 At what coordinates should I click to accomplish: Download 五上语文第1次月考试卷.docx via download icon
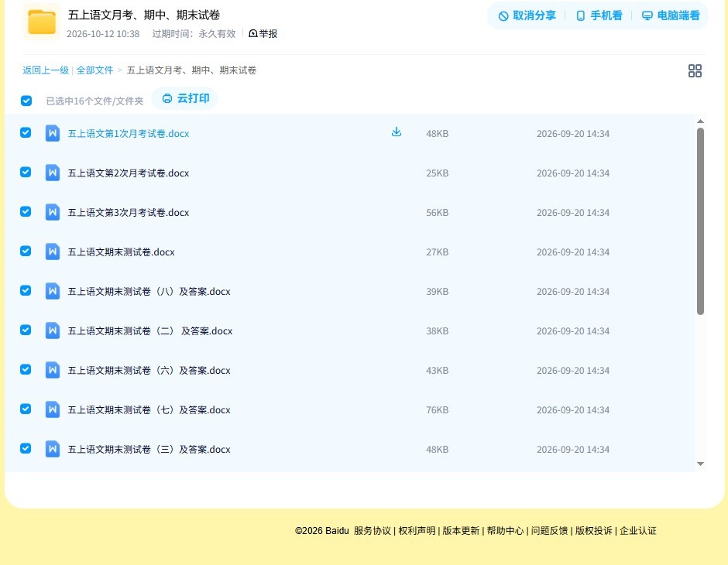point(396,132)
